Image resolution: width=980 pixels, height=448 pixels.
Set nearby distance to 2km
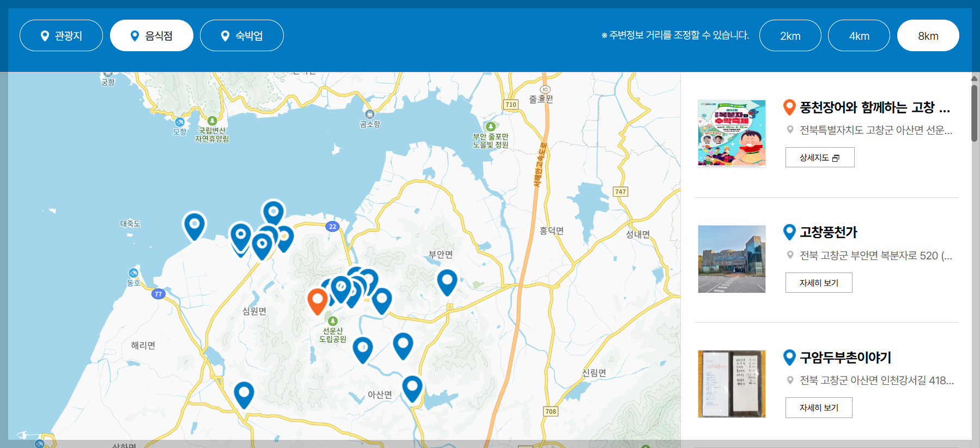click(790, 35)
